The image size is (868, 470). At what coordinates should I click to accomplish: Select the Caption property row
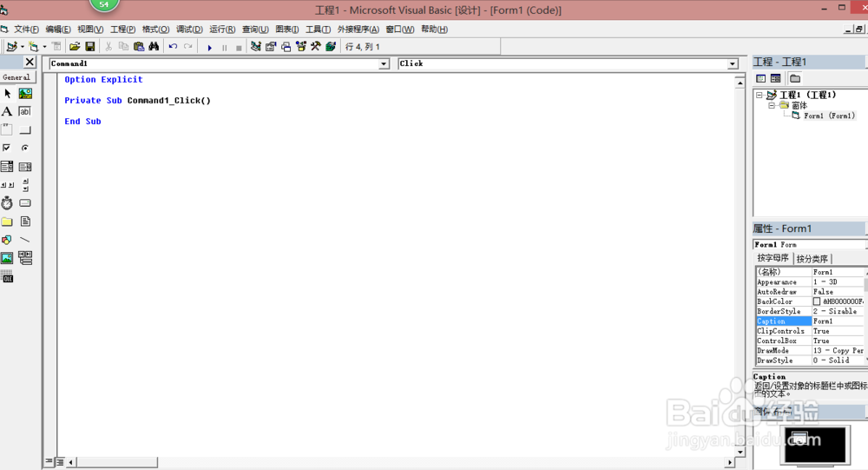(810, 321)
